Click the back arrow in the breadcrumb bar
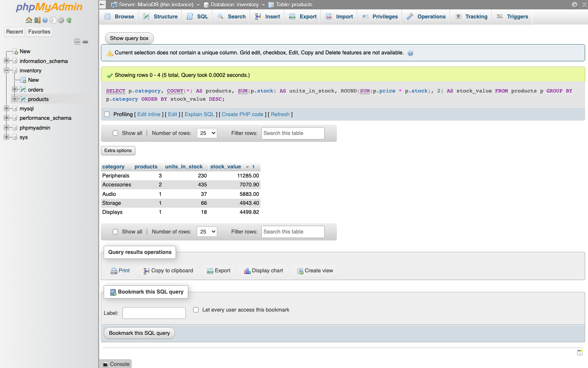This screenshot has height=368, width=588. (102, 4)
